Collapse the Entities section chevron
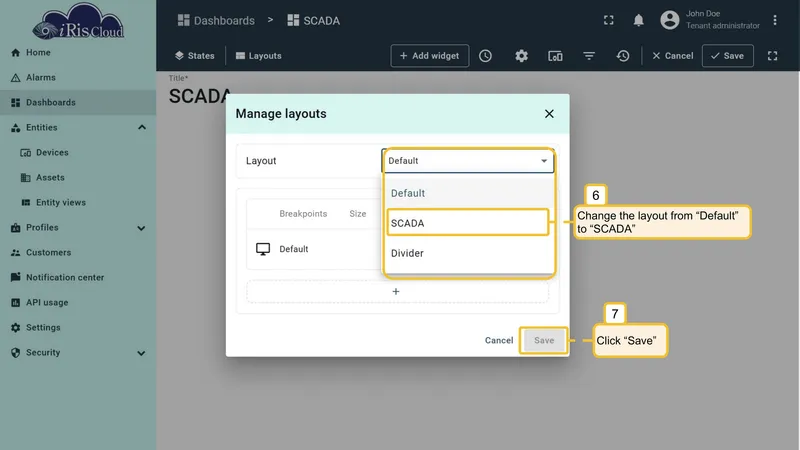 (142, 128)
